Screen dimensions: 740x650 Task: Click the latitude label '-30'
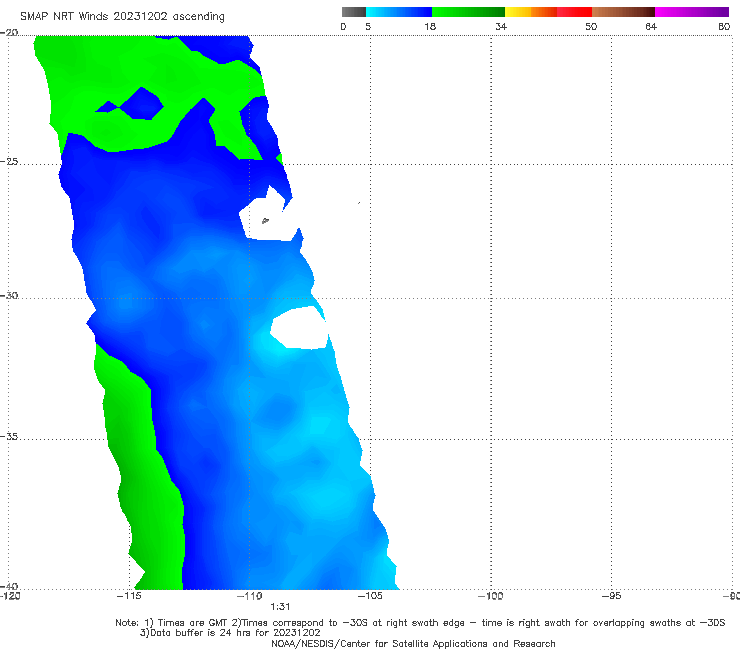[9, 295]
